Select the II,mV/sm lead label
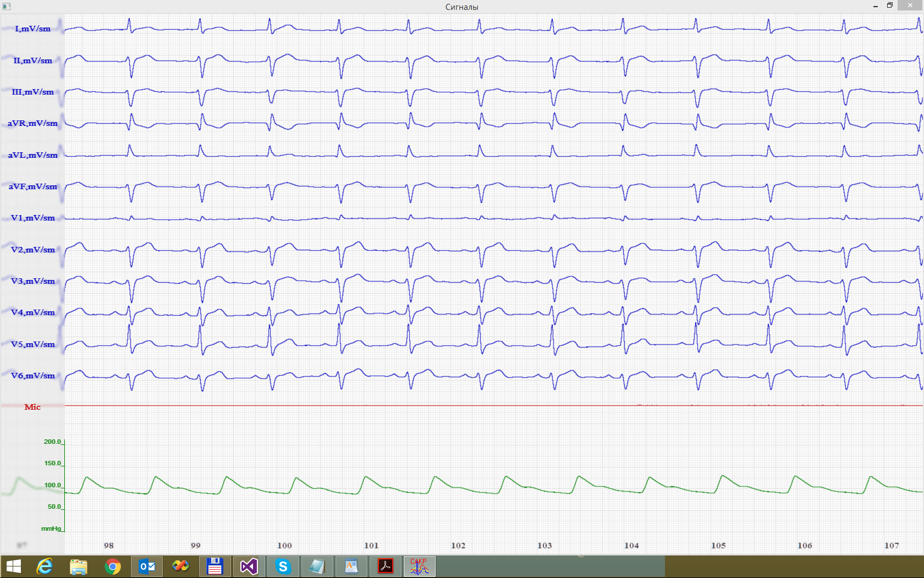 click(32, 60)
